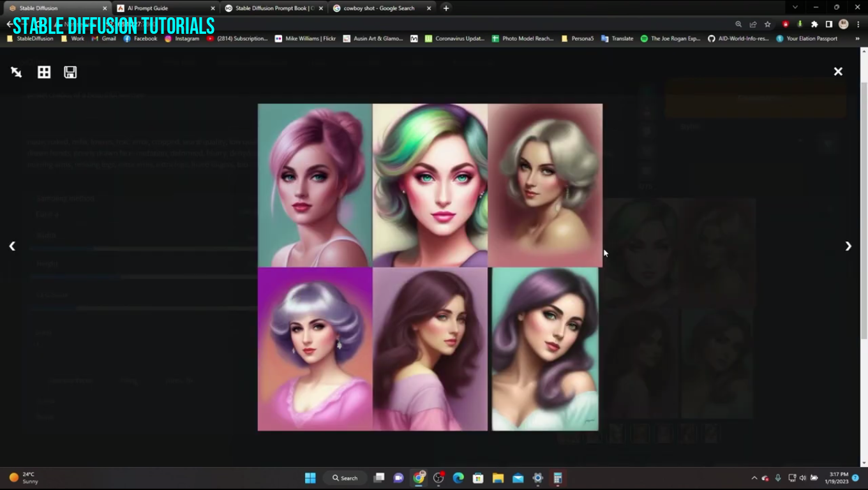Open Mike Williams Flickr bookmark
Screen dimensions: 868x490
305,38
